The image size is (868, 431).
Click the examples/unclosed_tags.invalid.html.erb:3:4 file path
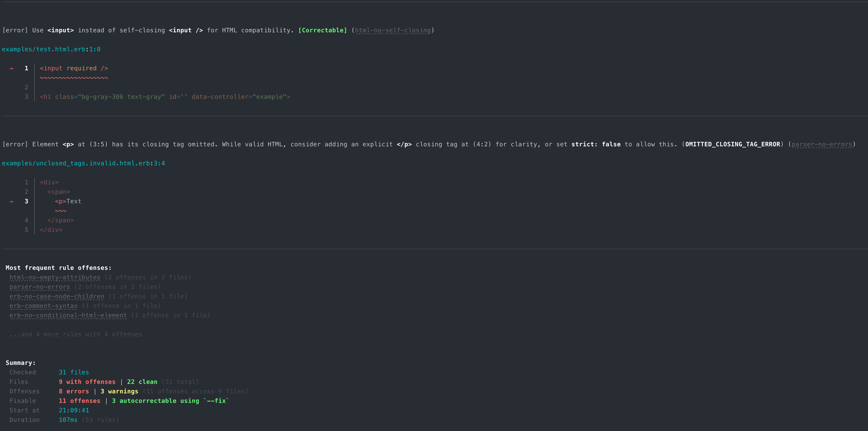click(83, 164)
